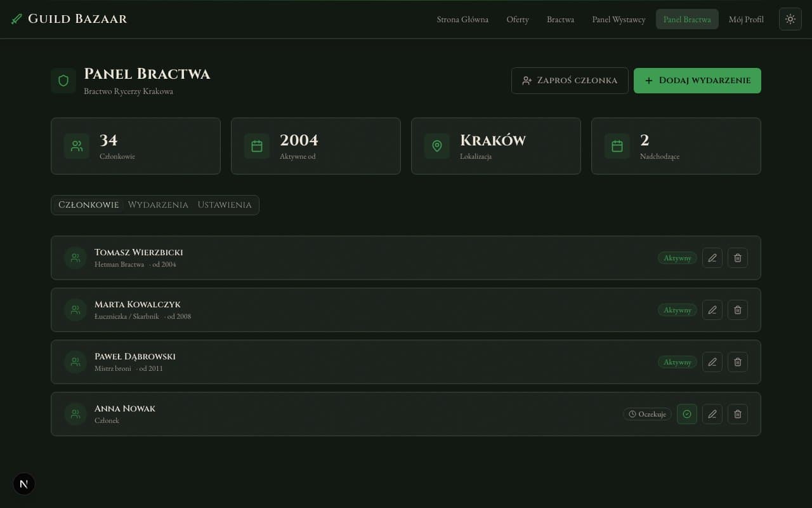
Task: Click the shield icon beside Panel Bractwa
Action: point(63,81)
